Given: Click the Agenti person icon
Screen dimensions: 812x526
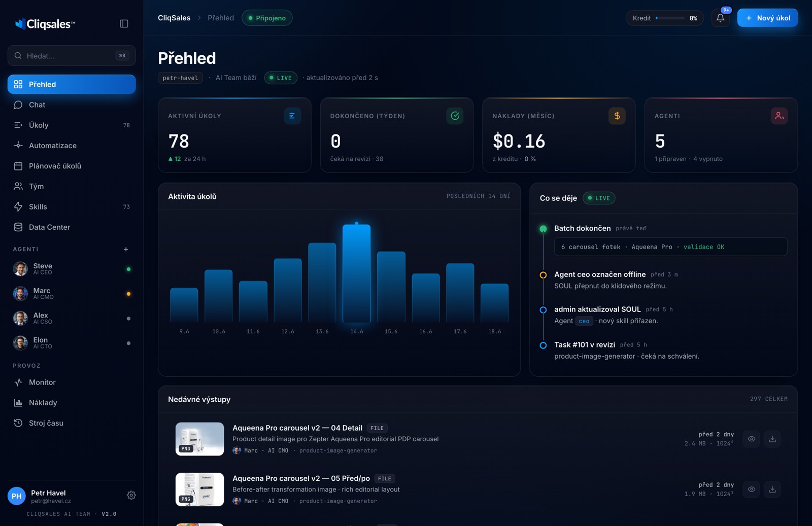Looking at the screenshot, I should coord(779,116).
